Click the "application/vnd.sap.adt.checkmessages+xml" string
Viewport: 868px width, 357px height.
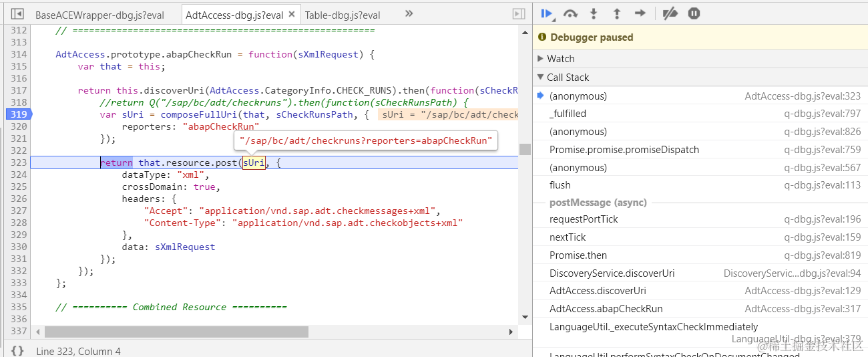tap(320, 211)
